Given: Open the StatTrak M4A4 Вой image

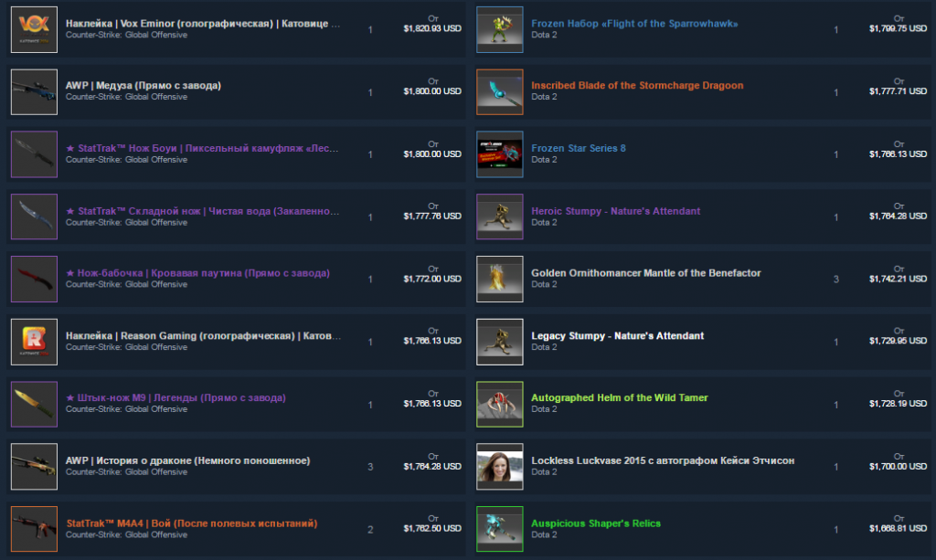Looking at the screenshot, I should pos(34,529).
